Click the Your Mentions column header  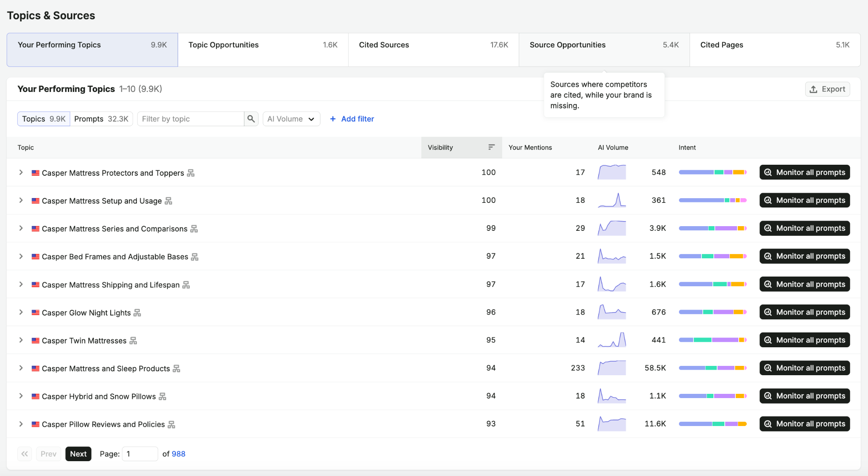tap(530, 147)
